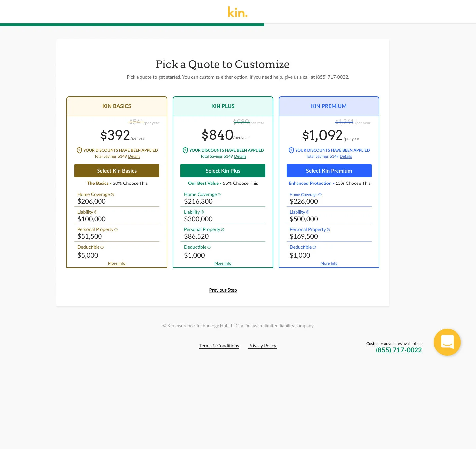Select Kin Plus plan button
476x449 pixels.
coord(223,171)
